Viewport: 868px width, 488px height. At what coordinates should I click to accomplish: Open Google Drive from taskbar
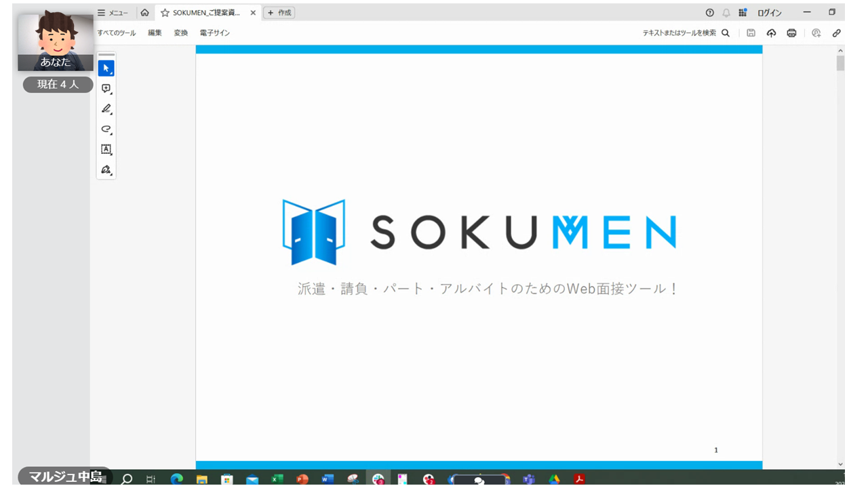point(554,479)
